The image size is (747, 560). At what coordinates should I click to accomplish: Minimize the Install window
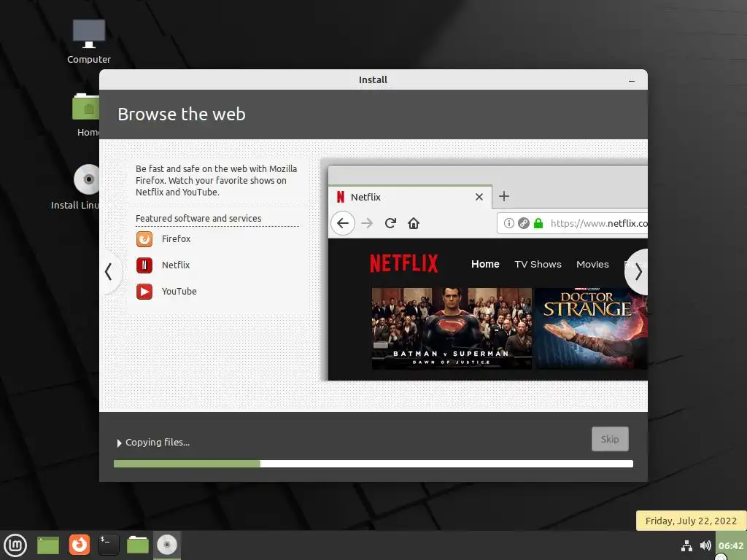[x=631, y=80]
